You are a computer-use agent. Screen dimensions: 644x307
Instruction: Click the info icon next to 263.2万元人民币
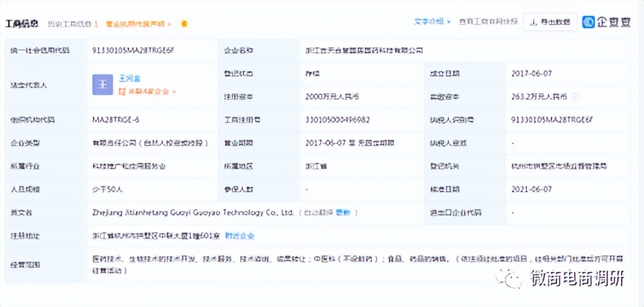tap(575, 97)
